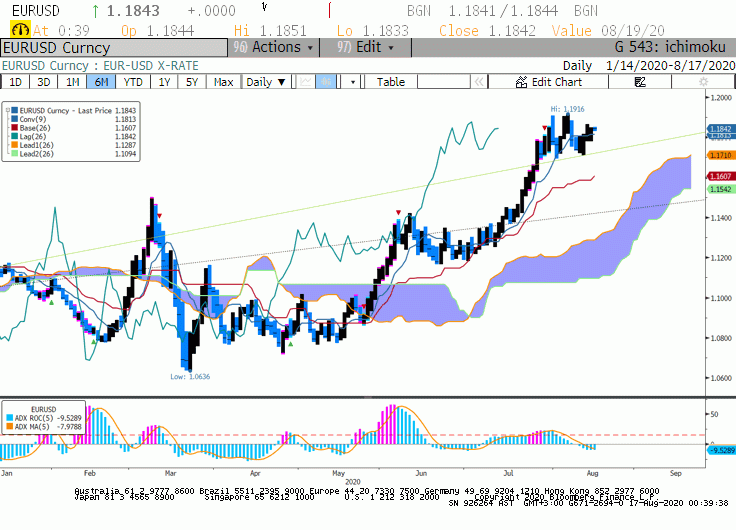Click the line chart type icon
Image resolution: width=736 pixels, height=530 pixels.
[x=306, y=82]
